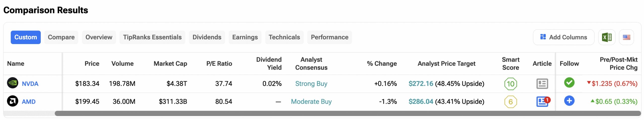This screenshot has height=120, width=644.
Task: Click the NVDA company logo
Action: pyautogui.click(x=13, y=83)
